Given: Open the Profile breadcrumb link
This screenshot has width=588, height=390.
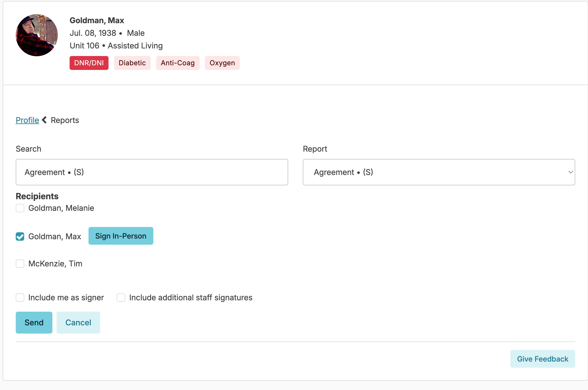Looking at the screenshot, I should point(27,120).
